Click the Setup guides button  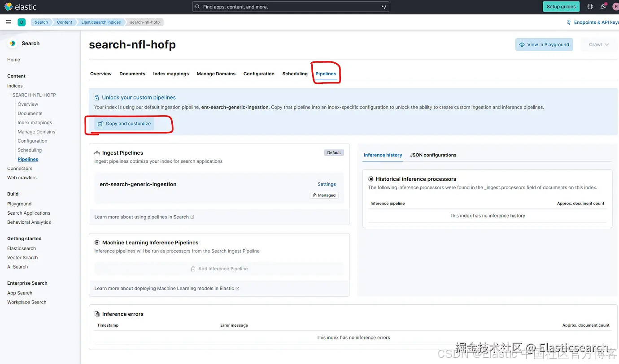tap(561, 7)
